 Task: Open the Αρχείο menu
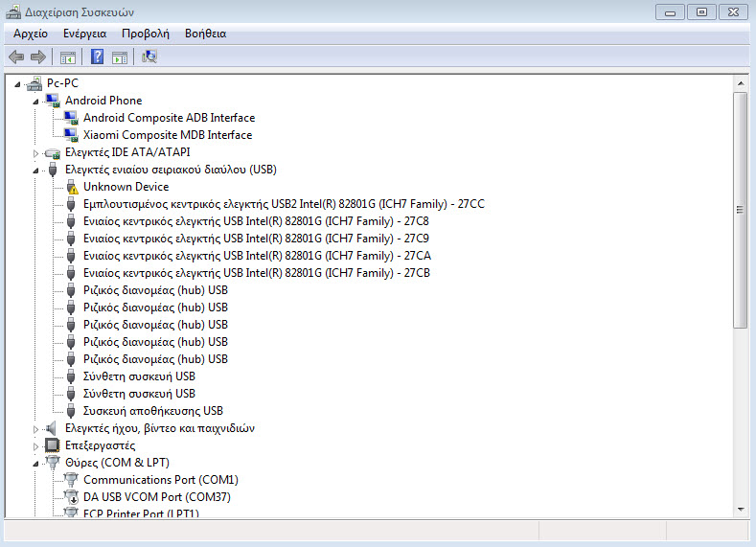(31, 34)
